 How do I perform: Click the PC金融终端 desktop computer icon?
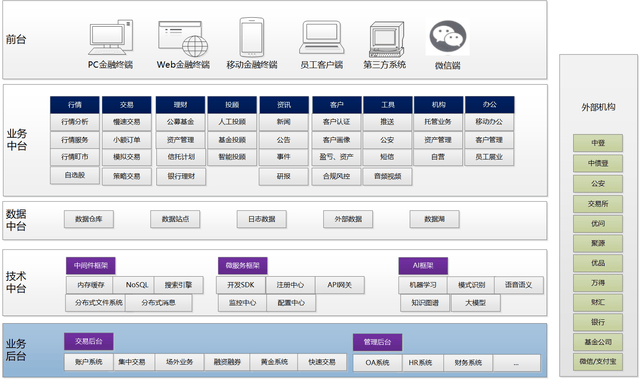coord(111,38)
